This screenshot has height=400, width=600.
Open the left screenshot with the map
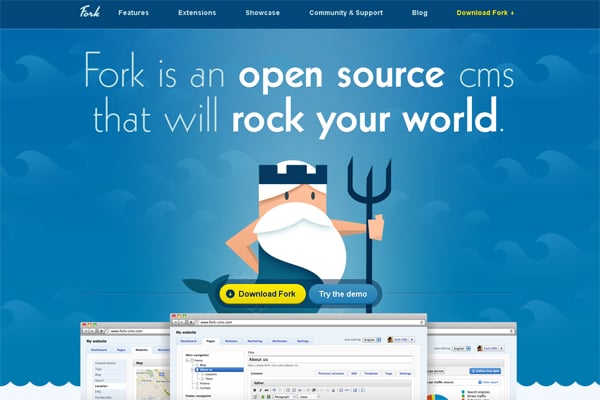[125, 361]
